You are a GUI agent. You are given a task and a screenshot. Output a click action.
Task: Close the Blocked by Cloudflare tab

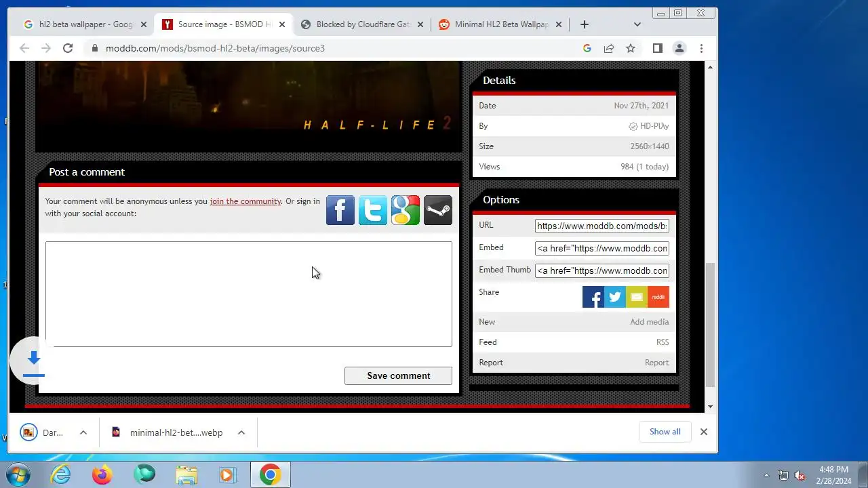[420, 24]
